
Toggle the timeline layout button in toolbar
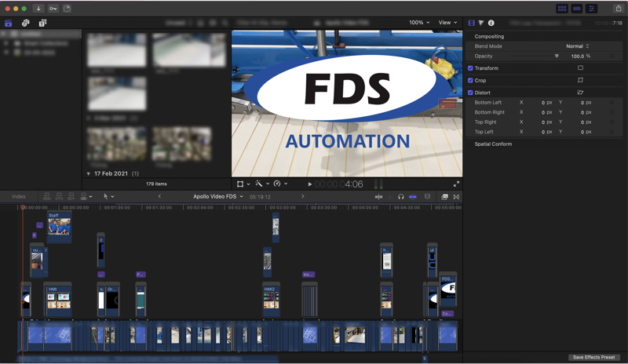click(577, 9)
